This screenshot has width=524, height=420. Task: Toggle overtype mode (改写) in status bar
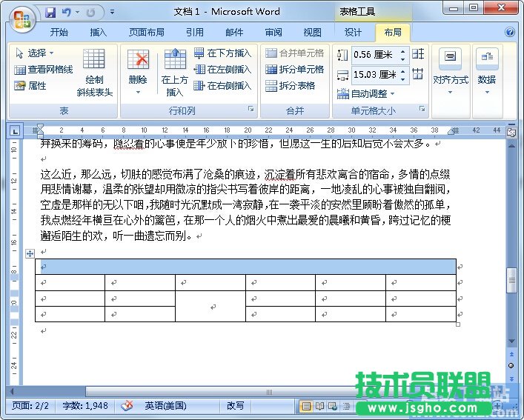pos(235,406)
